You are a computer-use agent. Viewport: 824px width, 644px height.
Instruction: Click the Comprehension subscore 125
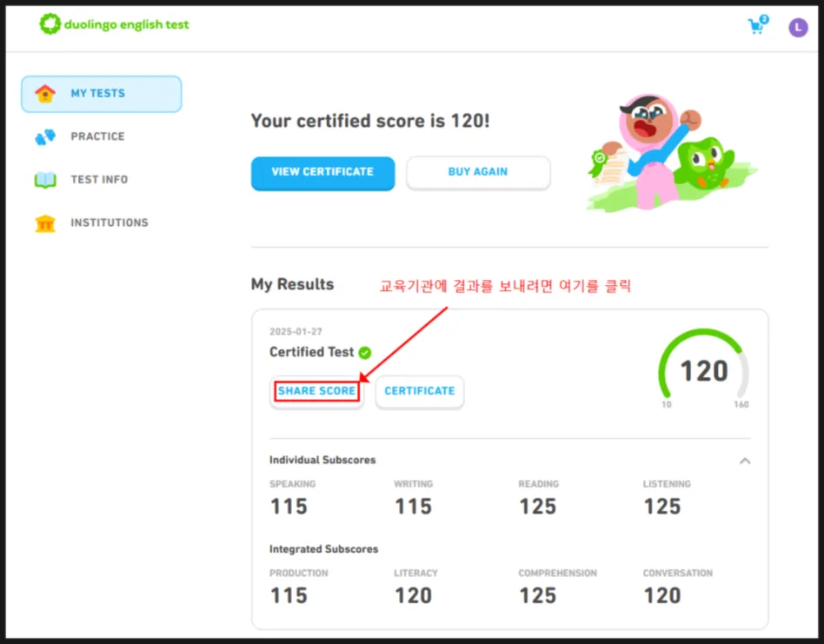537,595
